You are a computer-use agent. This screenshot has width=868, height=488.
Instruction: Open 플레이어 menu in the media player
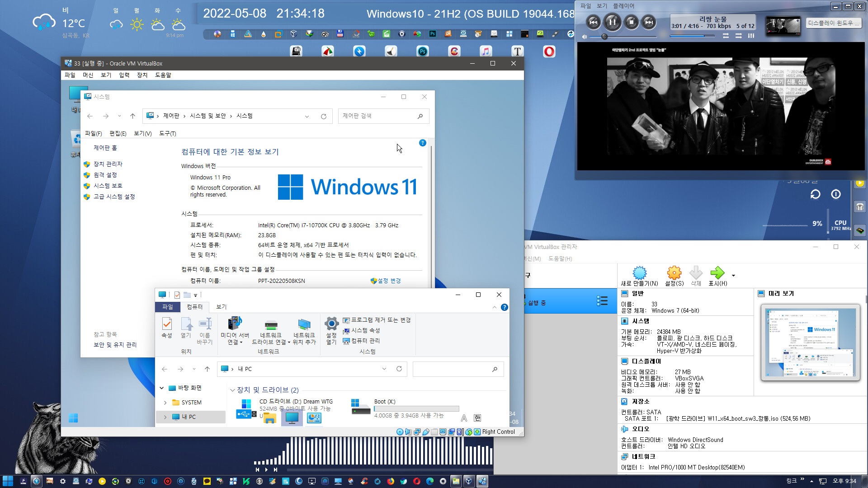[623, 6]
